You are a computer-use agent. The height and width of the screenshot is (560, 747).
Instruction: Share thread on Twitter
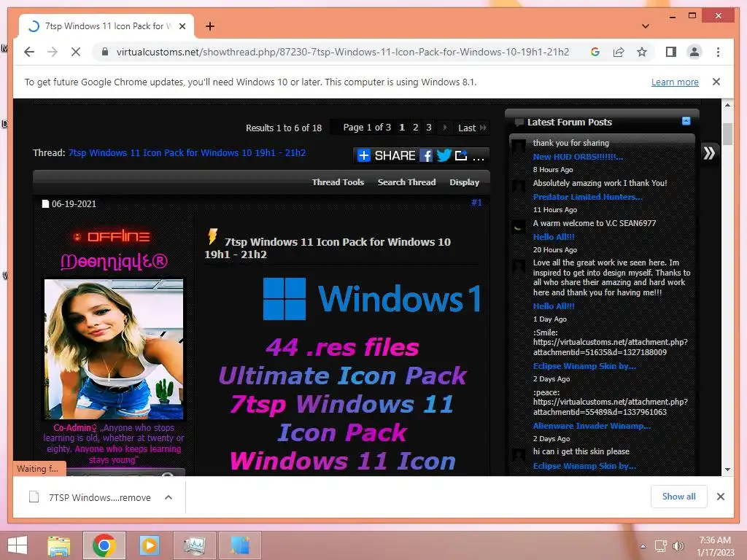[x=444, y=155]
